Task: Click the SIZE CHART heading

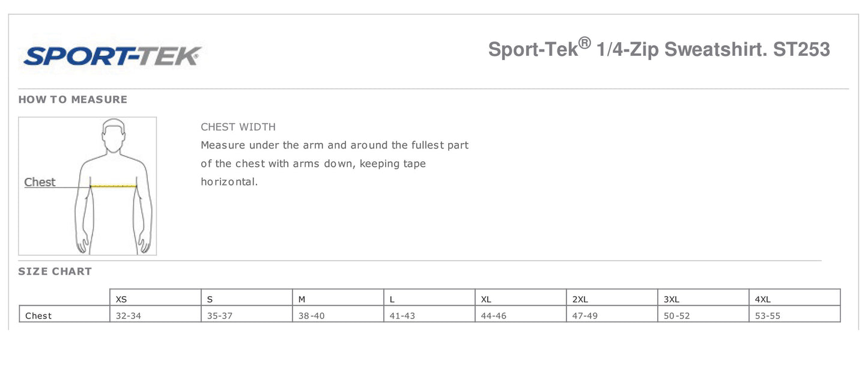Action: 55,272
